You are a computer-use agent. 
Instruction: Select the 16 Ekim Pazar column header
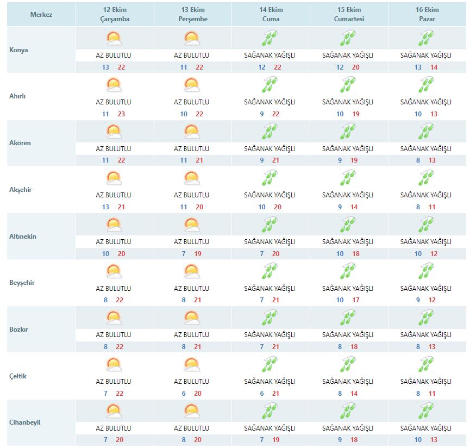click(426, 15)
